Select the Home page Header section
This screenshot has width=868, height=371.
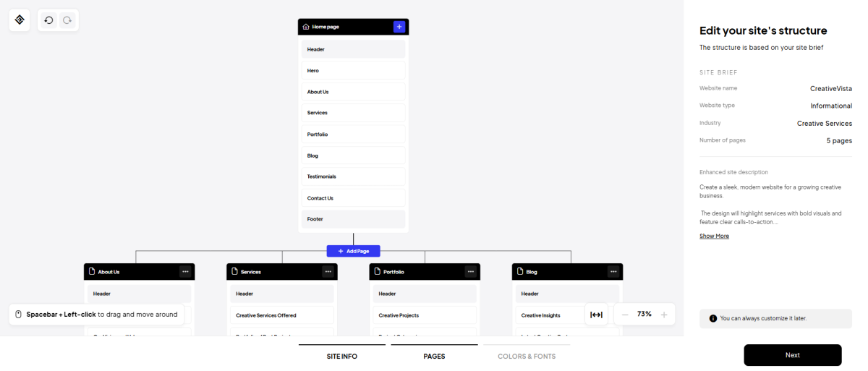click(353, 49)
